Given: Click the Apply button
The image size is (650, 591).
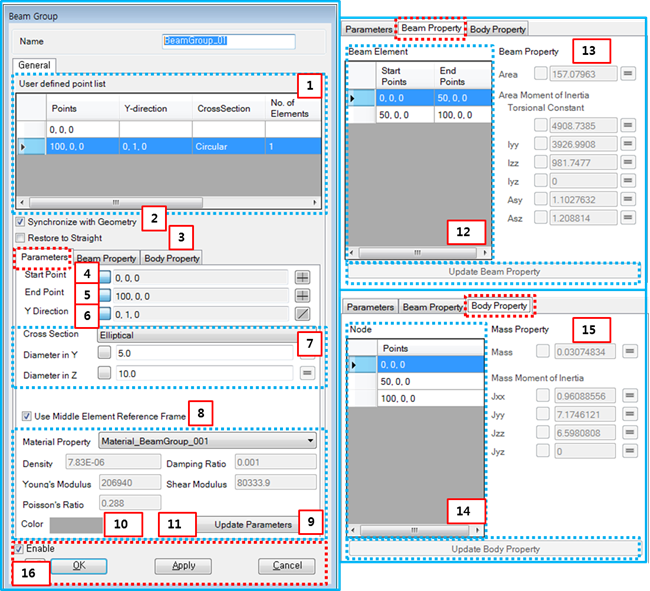Looking at the screenshot, I should [183, 566].
